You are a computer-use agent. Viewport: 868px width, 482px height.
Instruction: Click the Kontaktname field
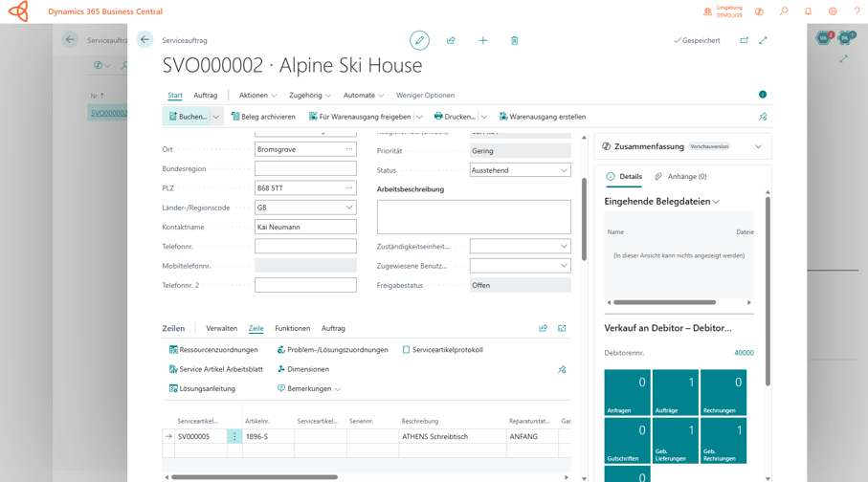click(305, 227)
